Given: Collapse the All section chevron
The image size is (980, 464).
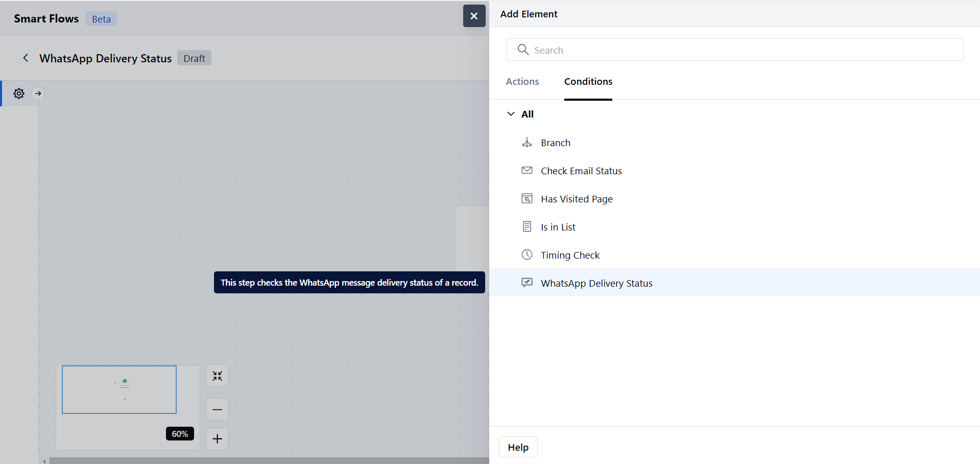Looking at the screenshot, I should (x=511, y=114).
